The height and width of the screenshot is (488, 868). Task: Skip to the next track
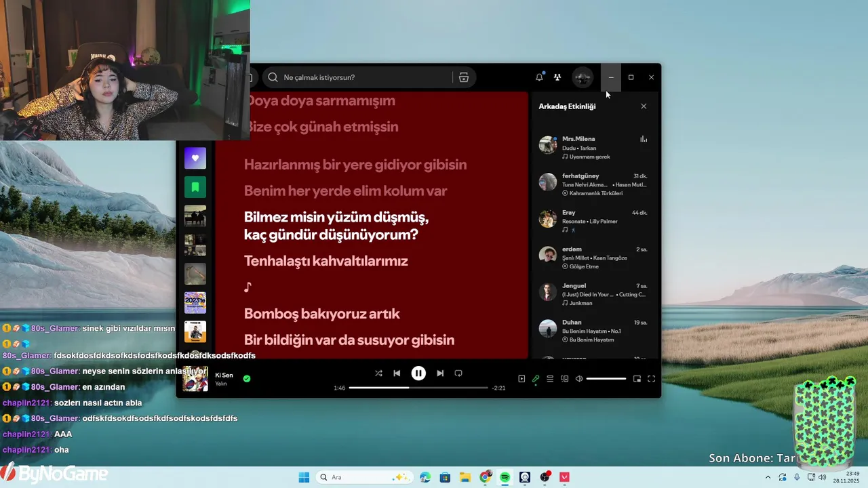(x=440, y=373)
